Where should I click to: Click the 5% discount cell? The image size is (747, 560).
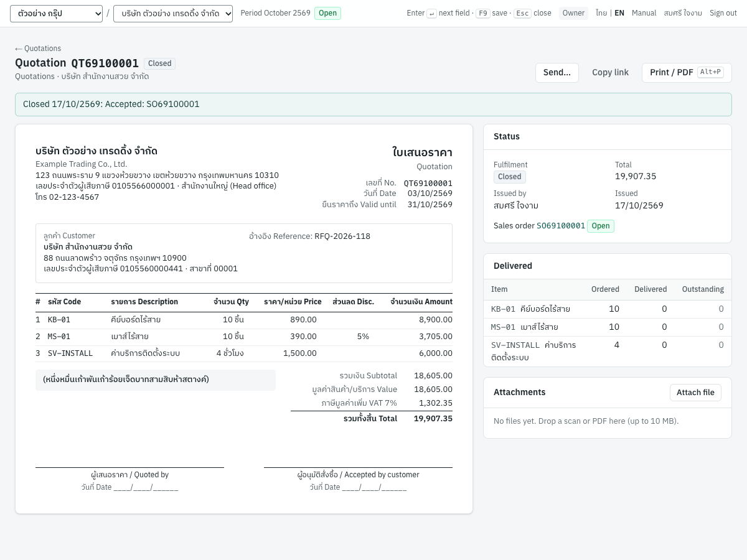pos(363,337)
